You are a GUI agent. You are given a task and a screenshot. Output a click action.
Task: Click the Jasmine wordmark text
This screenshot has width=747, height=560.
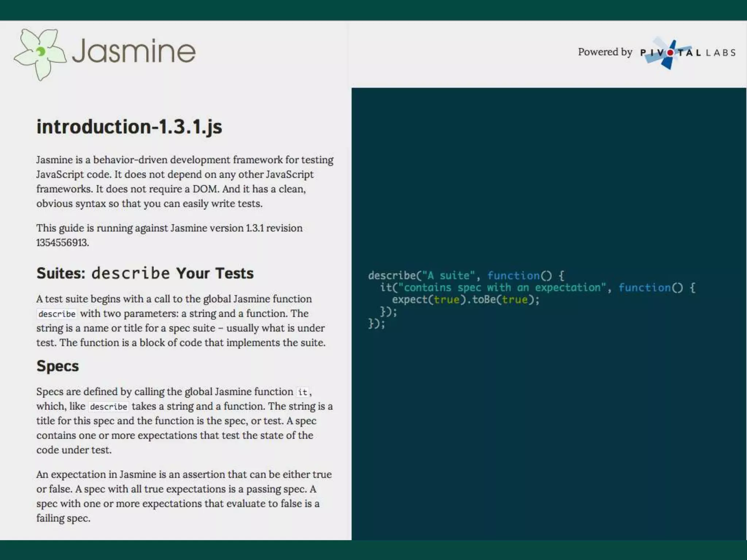pyautogui.click(x=133, y=51)
